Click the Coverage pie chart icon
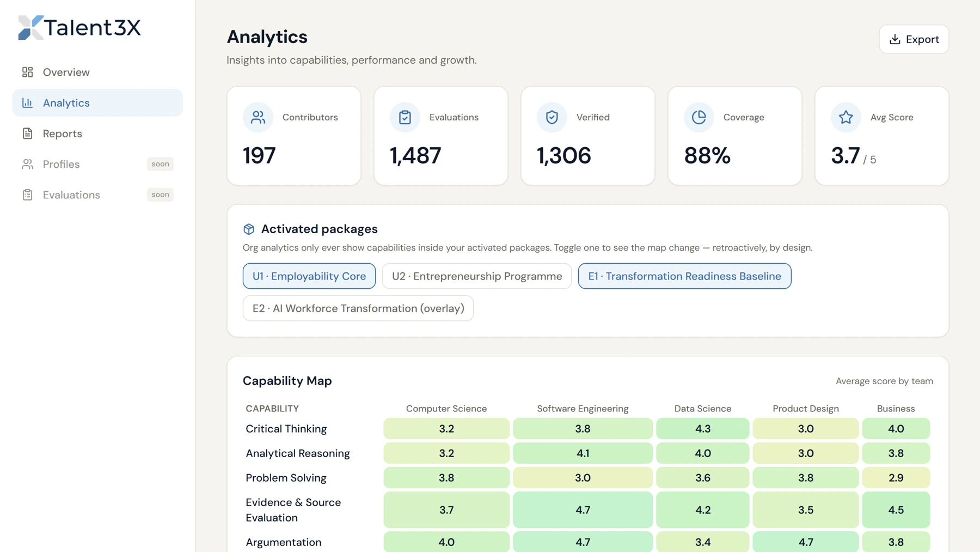 point(699,117)
